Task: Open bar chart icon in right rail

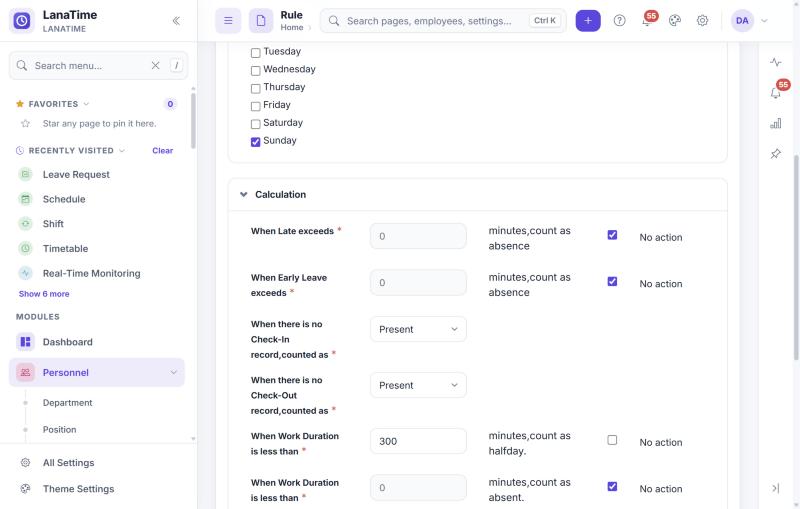Action: pyautogui.click(x=776, y=123)
